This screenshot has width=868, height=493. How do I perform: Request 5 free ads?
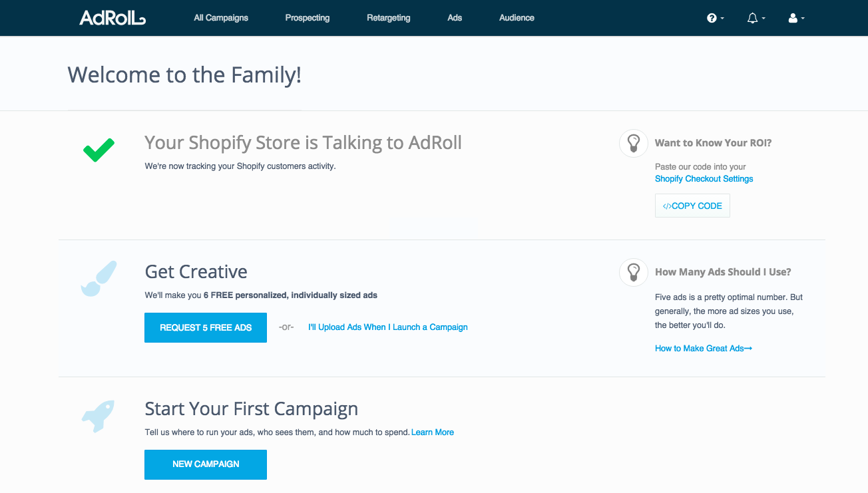click(x=206, y=327)
